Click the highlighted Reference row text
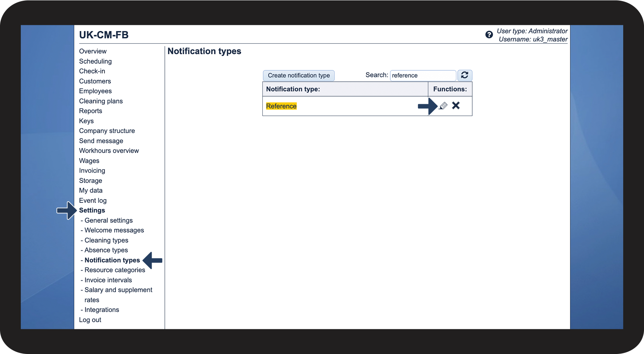The image size is (644, 354). [281, 106]
